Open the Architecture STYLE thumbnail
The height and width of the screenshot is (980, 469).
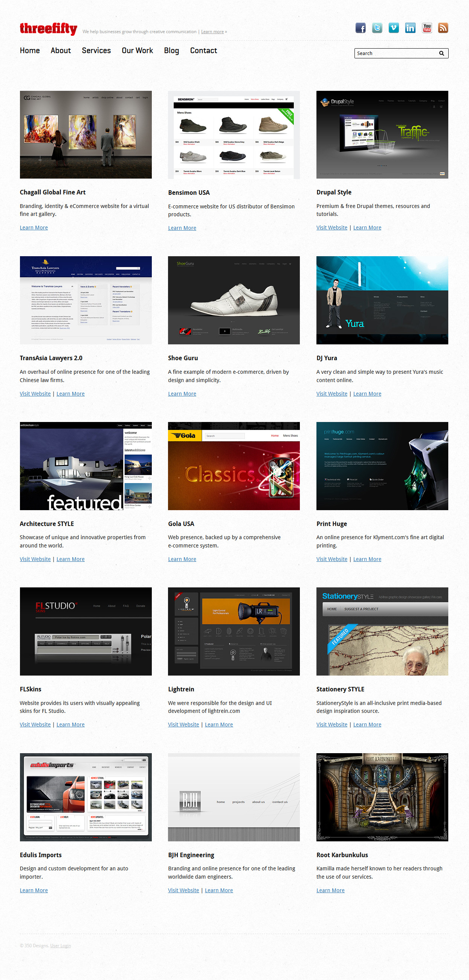[86, 466]
